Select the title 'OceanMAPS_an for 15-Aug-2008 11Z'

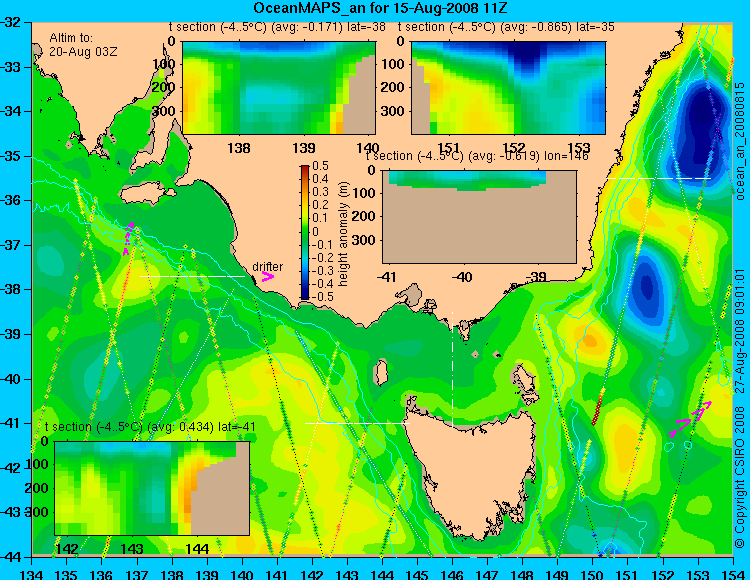(x=380, y=8)
